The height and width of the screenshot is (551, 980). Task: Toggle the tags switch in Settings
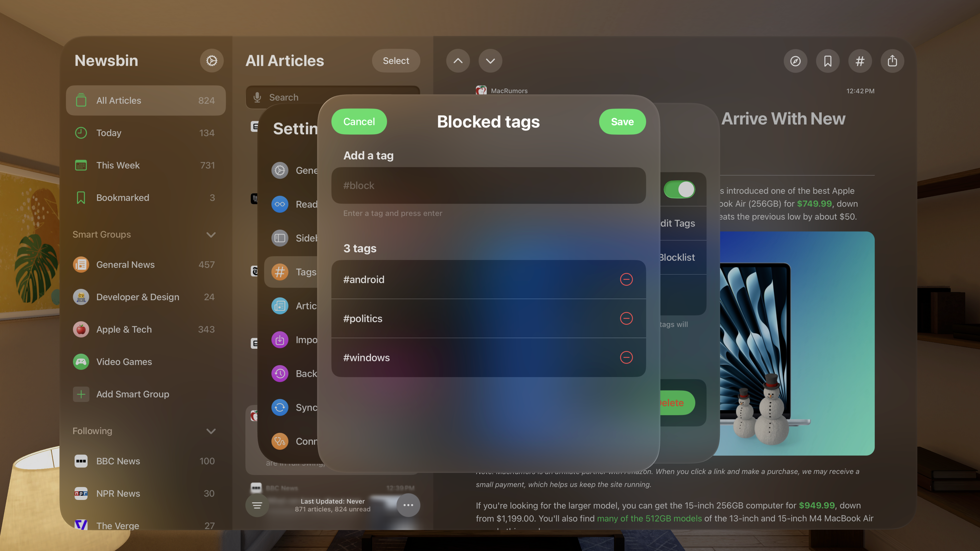point(679,189)
